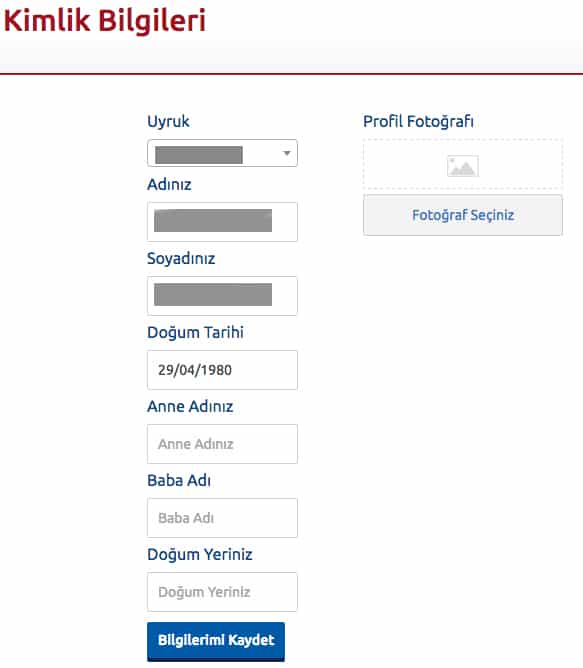Click the Soyadınız field label

[181, 259]
